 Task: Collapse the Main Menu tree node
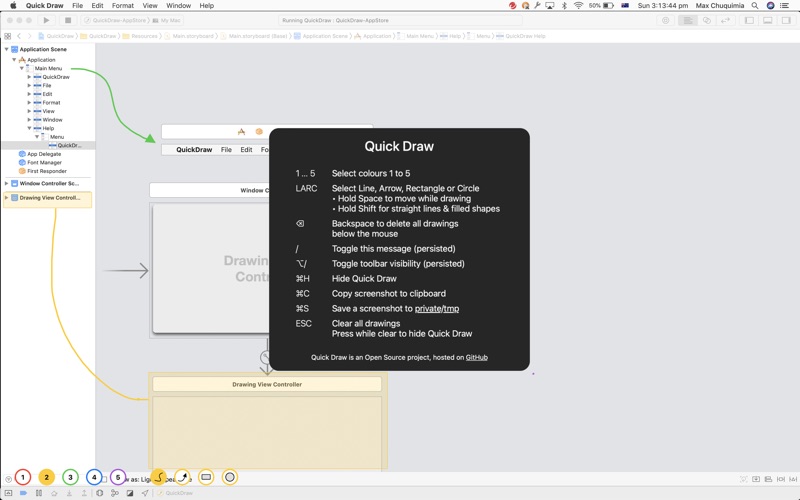[22, 68]
